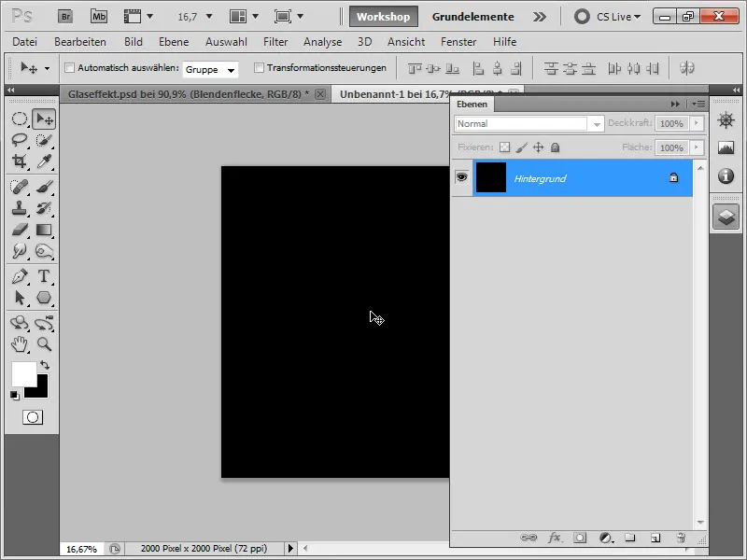This screenshot has width=747, height=560.
Task: Enable Automatisch auswählen
Action: coord(71,69)
